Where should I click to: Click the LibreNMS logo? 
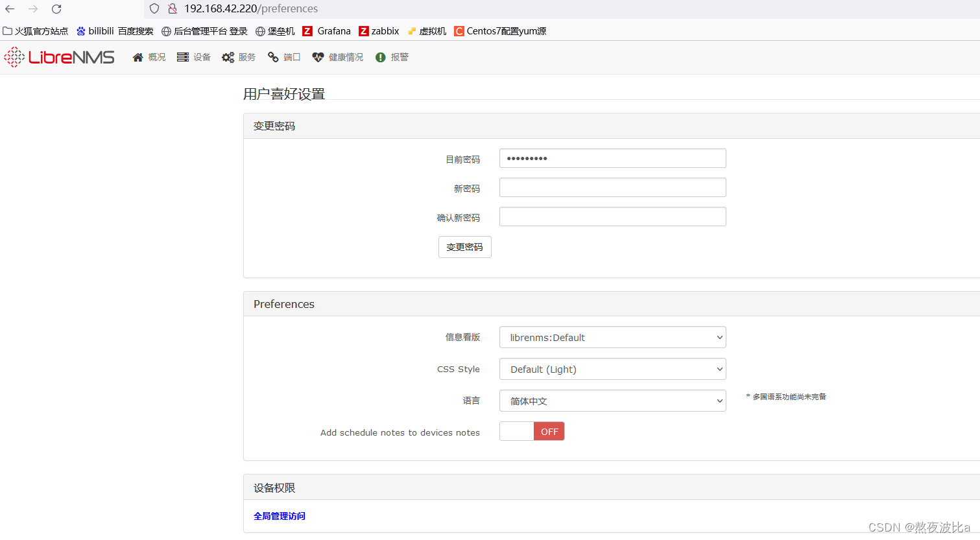pos(58,57)
